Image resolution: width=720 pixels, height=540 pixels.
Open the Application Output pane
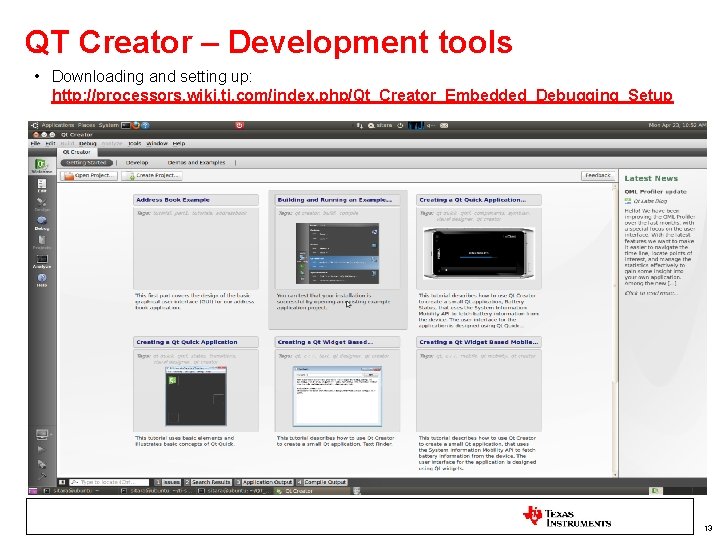pos(264,482)
